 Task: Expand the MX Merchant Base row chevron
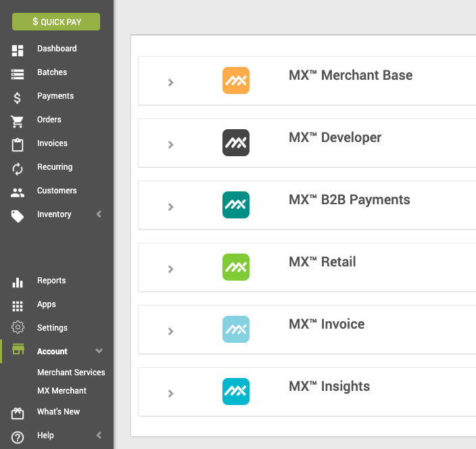170,82
